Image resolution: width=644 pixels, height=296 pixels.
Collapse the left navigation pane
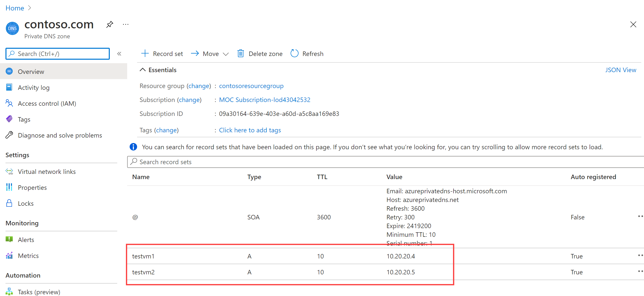coord(119,53)
